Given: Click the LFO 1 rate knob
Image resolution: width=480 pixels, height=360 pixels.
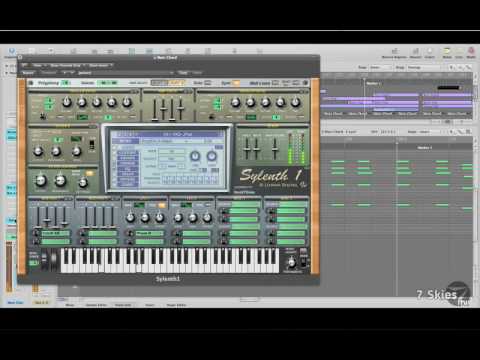Looking at the screenshot, I should click(130, 218).
